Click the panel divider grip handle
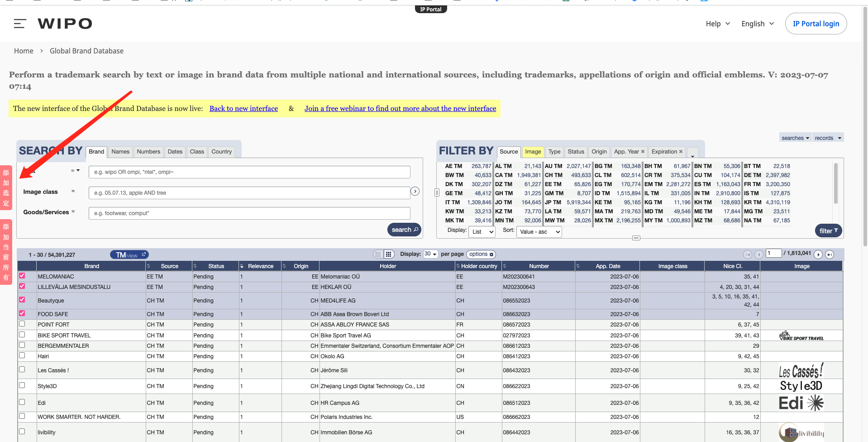Viewport: 868px width, 442px height. (437, 192)
